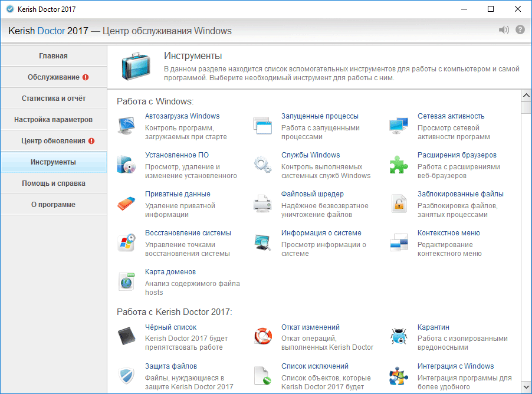Click the Расширения браузеров puzzle icon

tap(399, 165)
